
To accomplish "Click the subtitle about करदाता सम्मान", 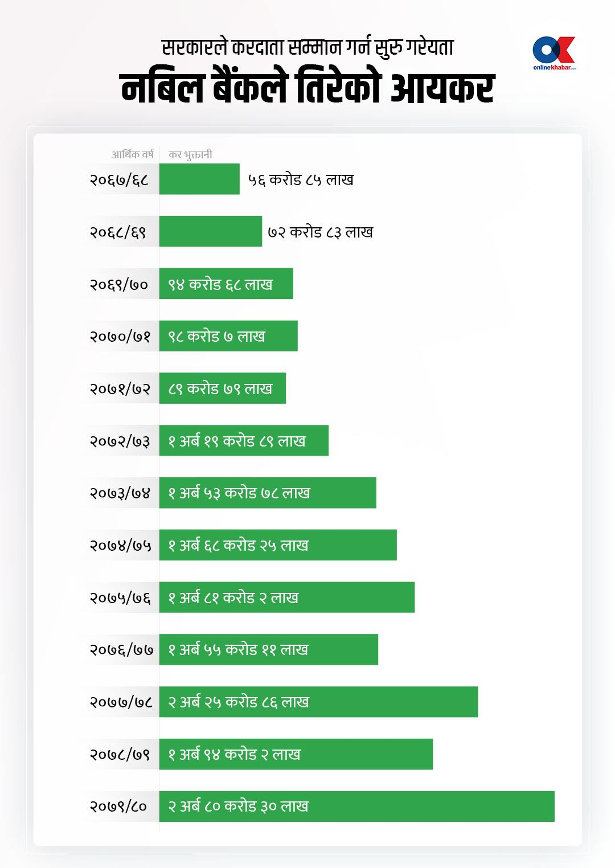I will (307, 47).
